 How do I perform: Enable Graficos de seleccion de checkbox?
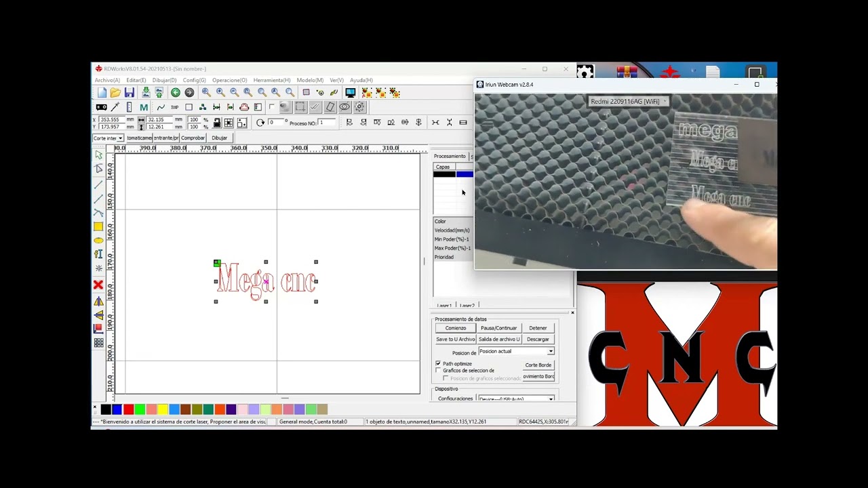pyautogui.click(x=438, y=371)
